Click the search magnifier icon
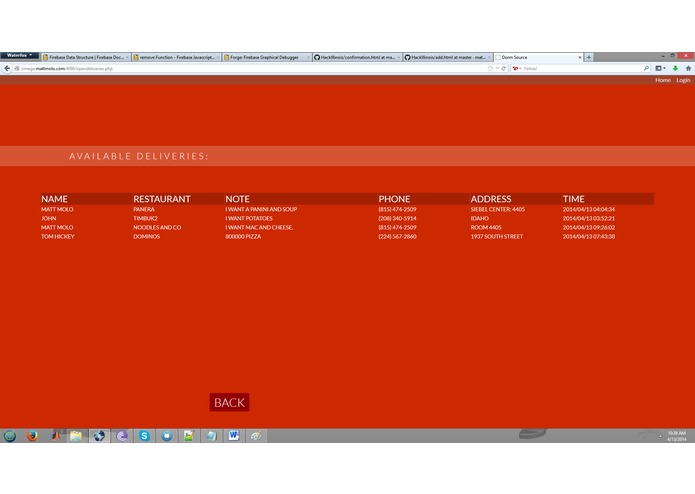This screenshot has width=695, height=494. click(646, 68)
